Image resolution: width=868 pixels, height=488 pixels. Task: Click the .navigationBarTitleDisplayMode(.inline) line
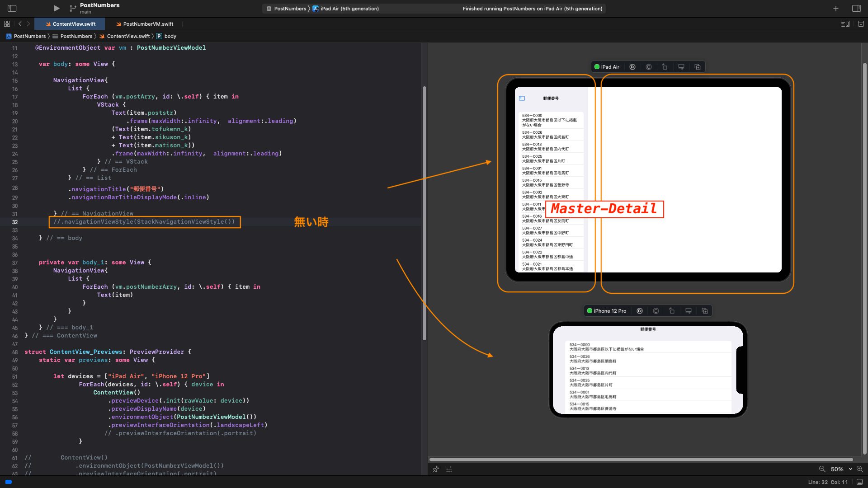[138, 197]
